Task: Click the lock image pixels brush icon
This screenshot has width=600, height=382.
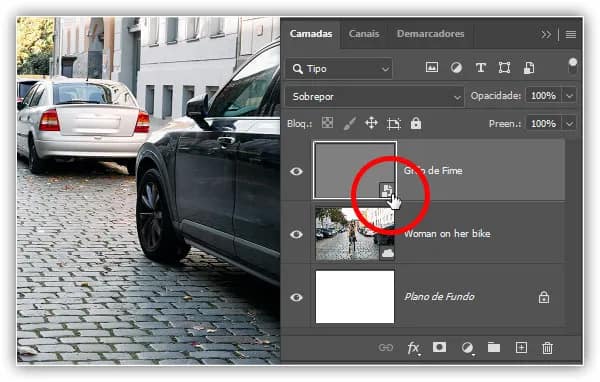Action: click(349, 123)
